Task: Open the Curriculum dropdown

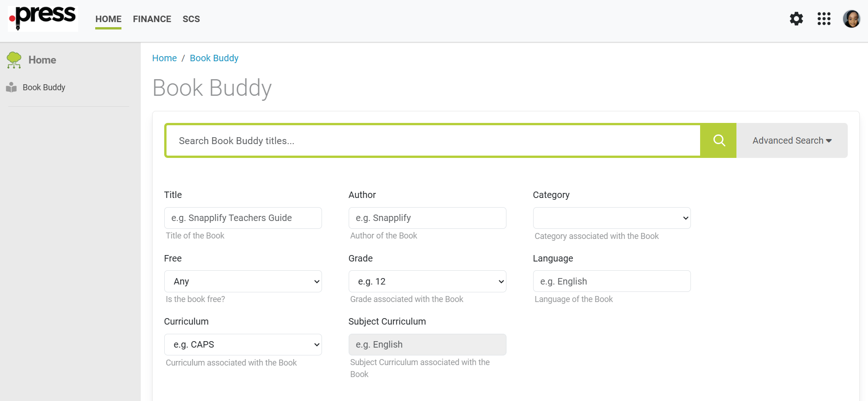Action: click(x=243, y=345)
